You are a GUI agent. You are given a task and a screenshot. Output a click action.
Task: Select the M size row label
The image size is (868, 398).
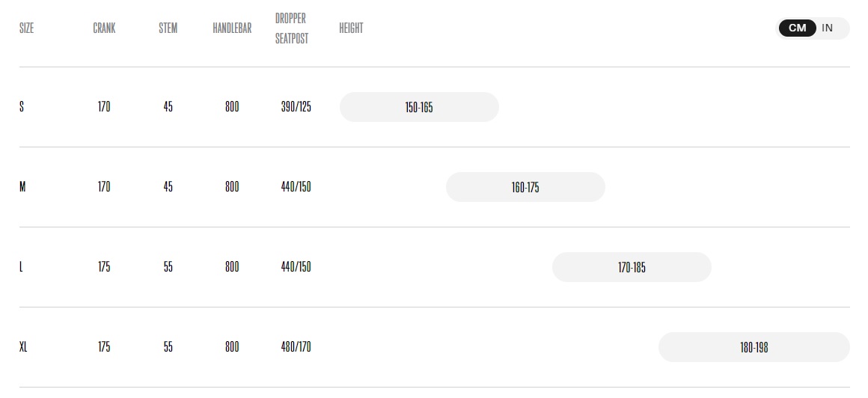[x=22, y=187]
